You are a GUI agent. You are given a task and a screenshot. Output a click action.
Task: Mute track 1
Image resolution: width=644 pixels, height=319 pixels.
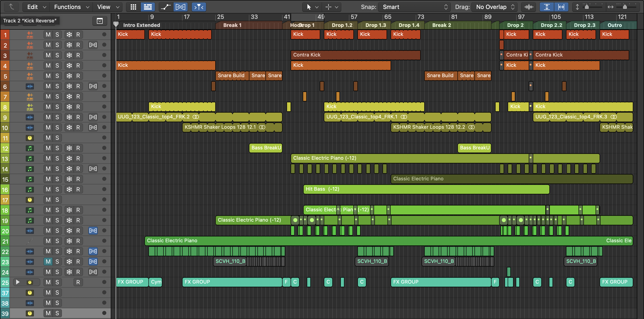48,35
